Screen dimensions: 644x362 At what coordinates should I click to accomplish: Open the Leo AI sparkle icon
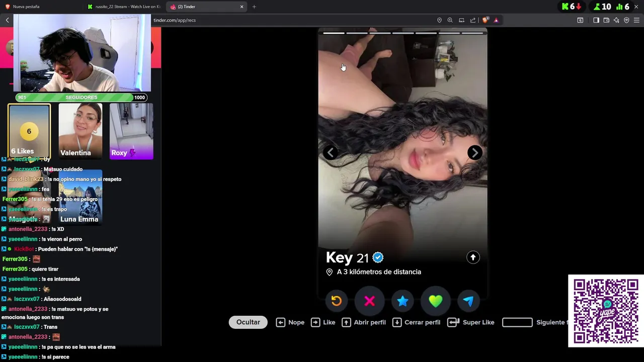pos(616,20)
